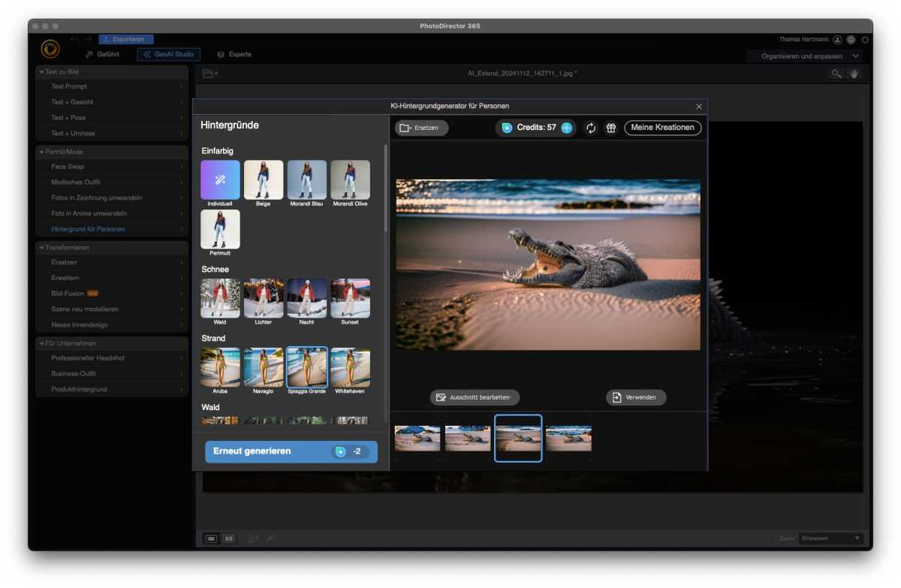Click the PhotoDirector logo icon

pyautogui.click(x=50, y=49)
